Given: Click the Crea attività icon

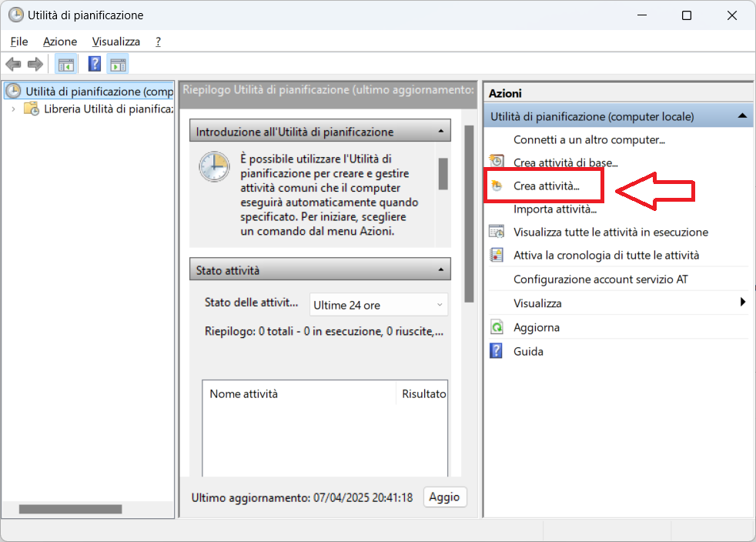Looking at the screenshot, I should coord(497,186).
